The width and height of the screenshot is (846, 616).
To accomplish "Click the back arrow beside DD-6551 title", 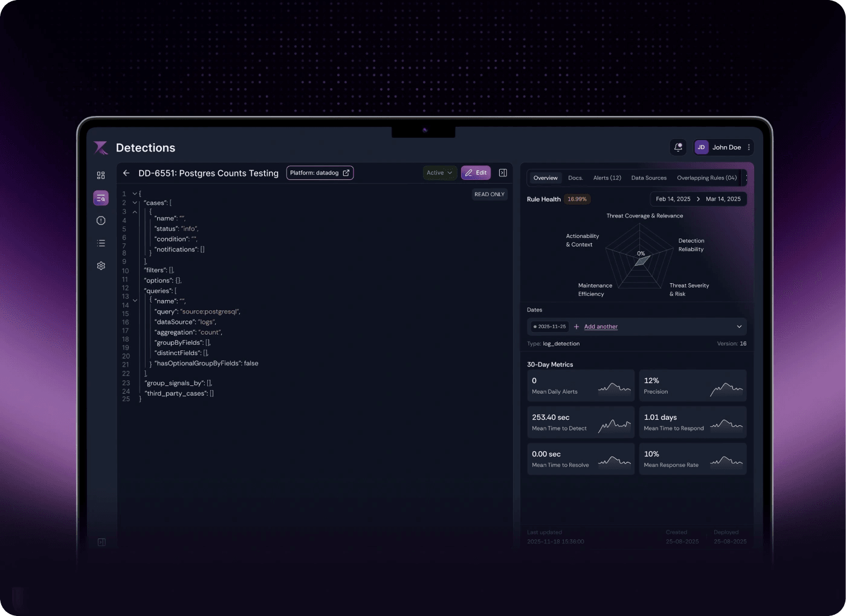I will pyautogui.click(x=126, y=173).
